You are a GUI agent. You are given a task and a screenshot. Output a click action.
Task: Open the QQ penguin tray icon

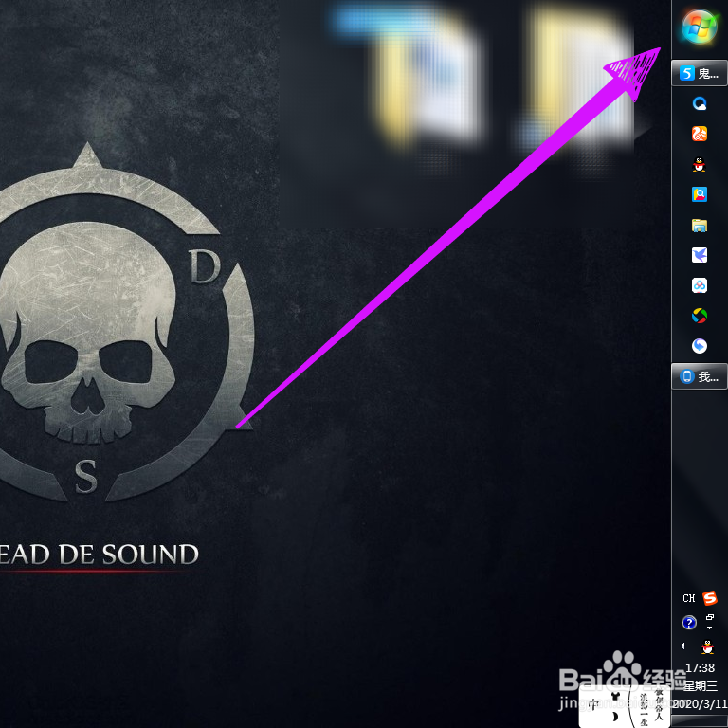[x=707, y=646]
